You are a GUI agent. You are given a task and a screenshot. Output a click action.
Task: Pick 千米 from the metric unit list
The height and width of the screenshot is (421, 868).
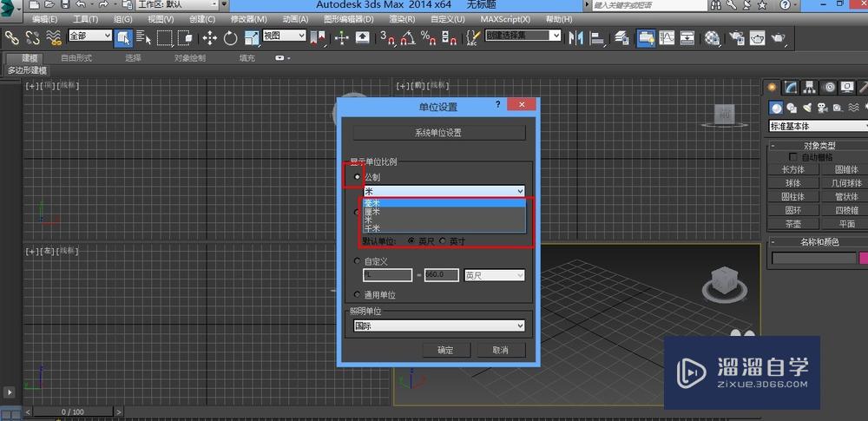click(444, 227)
